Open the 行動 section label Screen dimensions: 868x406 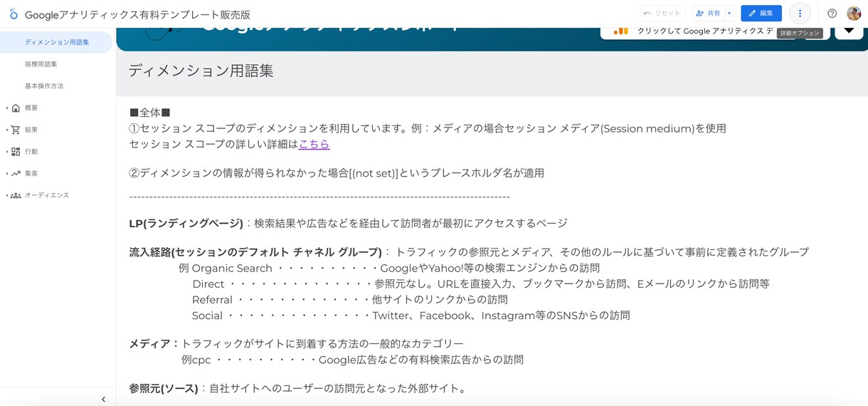[31, 152]
